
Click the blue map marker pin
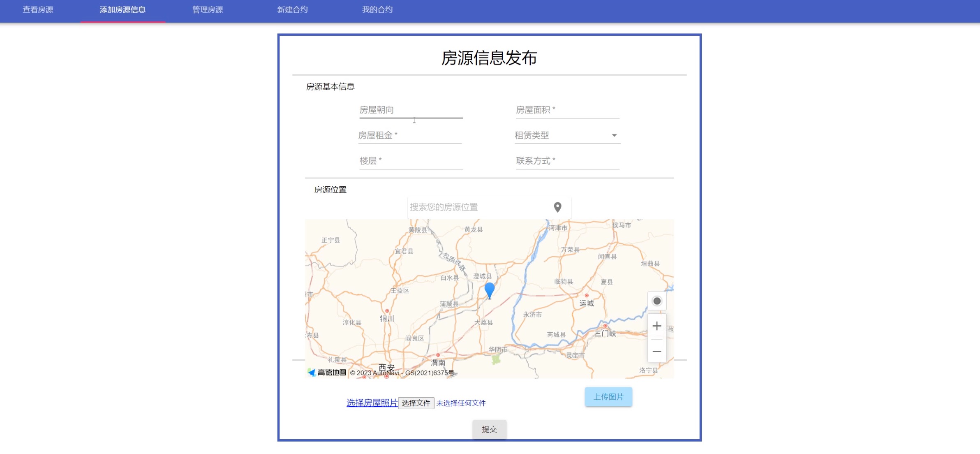pos(489,290)
